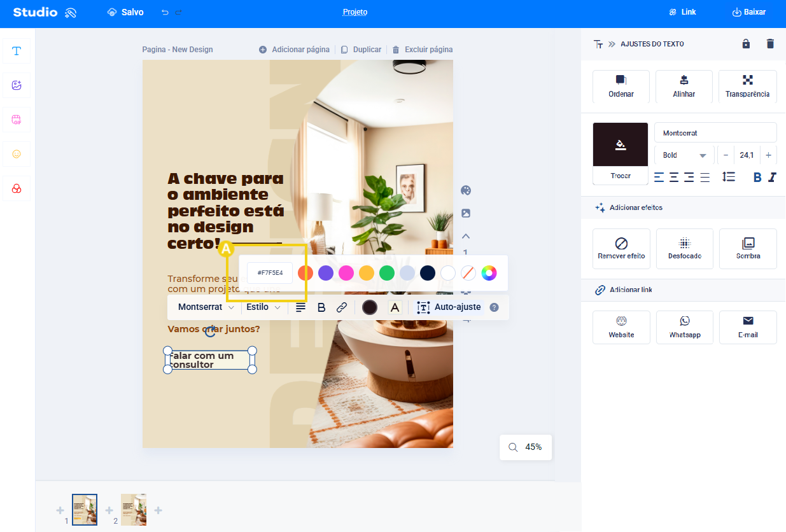786x532 pixels.
Task: Click Adicionar página above canvas
Action: (x=294, y=50)
